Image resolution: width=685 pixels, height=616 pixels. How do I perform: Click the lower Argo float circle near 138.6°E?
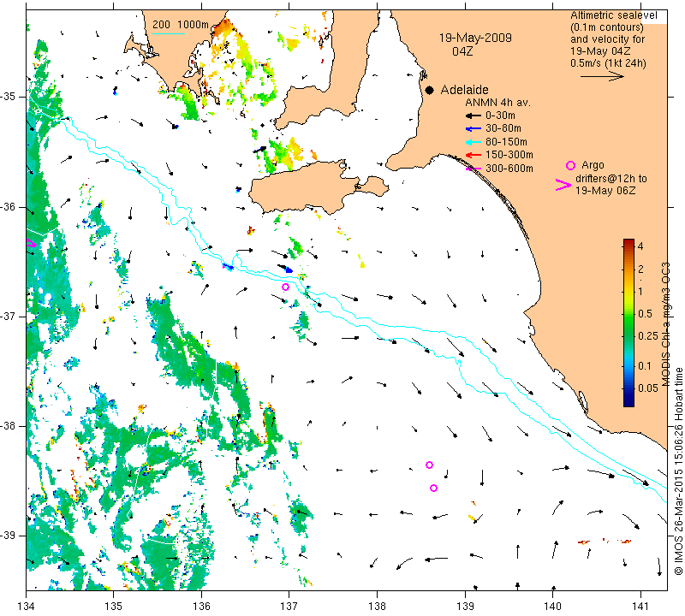(433, 488)
